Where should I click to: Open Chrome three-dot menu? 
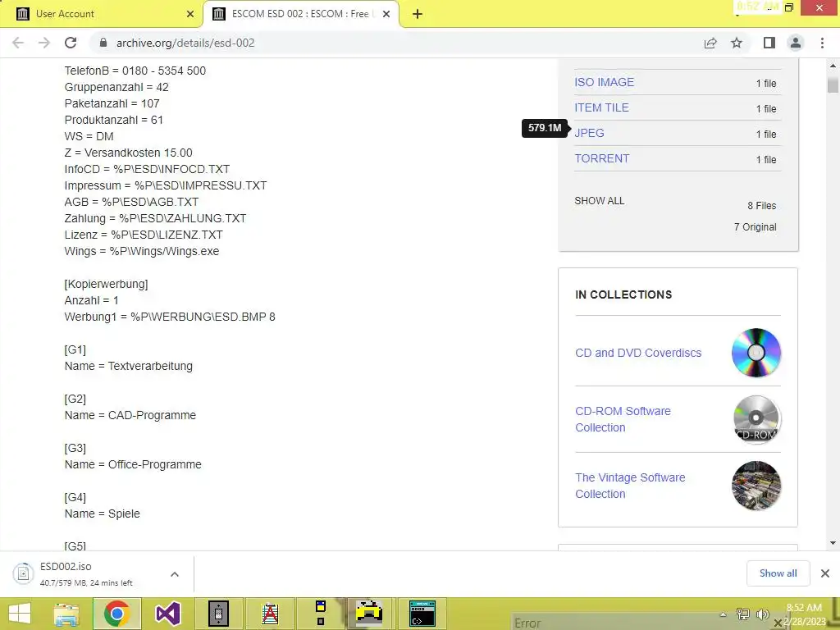[x=822, y=43]
